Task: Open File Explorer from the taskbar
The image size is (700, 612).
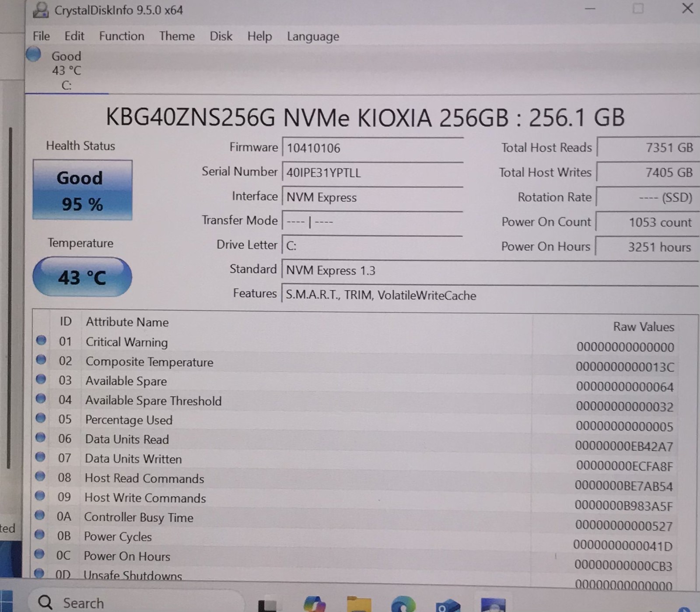Action: tap(359, 604)
